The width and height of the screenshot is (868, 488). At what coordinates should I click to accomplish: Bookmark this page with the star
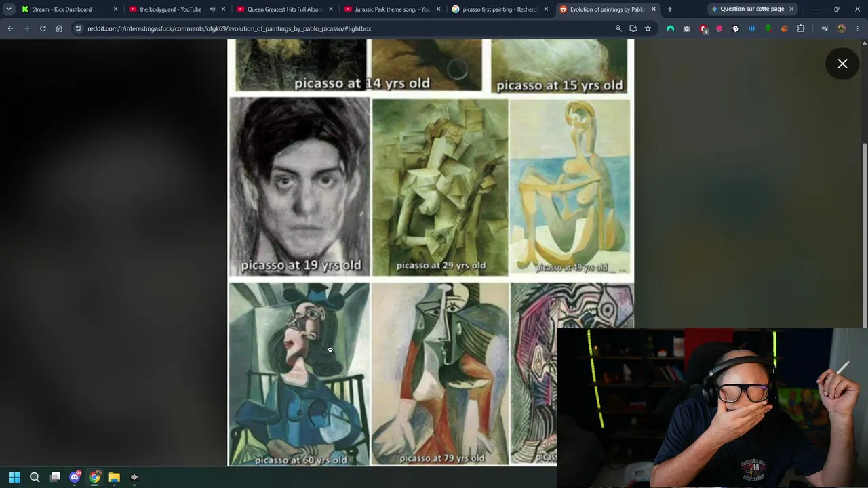pyautogui.click(x=648, y=28)
